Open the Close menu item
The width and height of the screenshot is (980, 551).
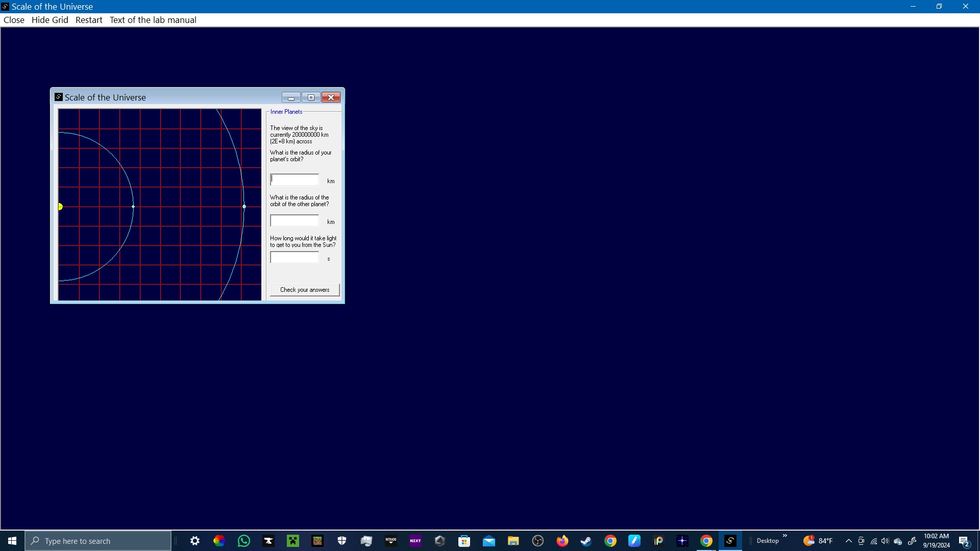tap(14, 20)
